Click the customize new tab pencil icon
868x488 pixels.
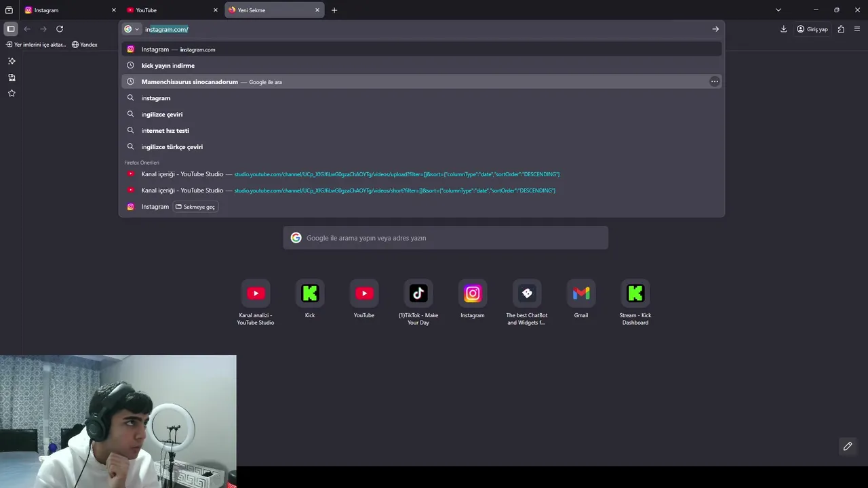point(848,446)
